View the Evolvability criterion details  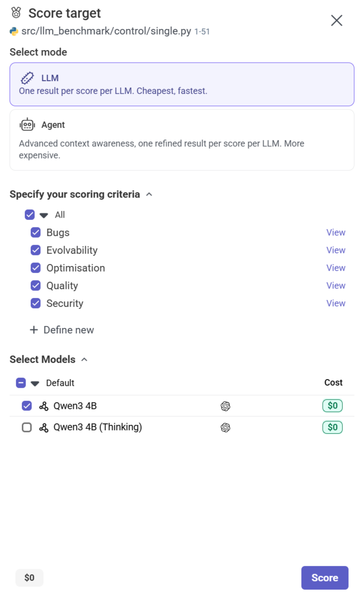coord(336,250)
